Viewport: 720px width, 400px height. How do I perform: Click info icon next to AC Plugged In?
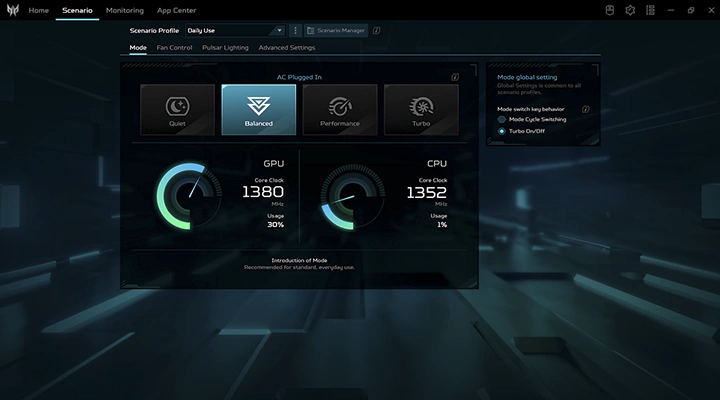[455, 77]
